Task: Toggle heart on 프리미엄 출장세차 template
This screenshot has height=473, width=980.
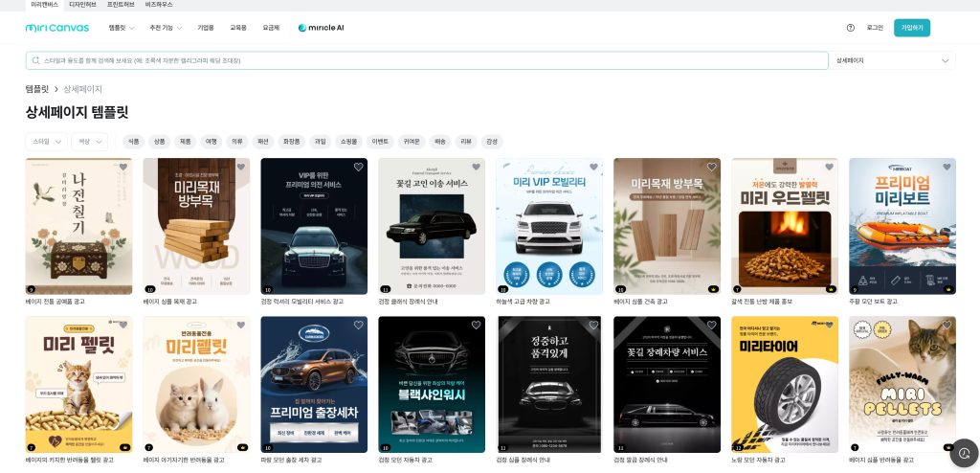Action: point(359,326)
